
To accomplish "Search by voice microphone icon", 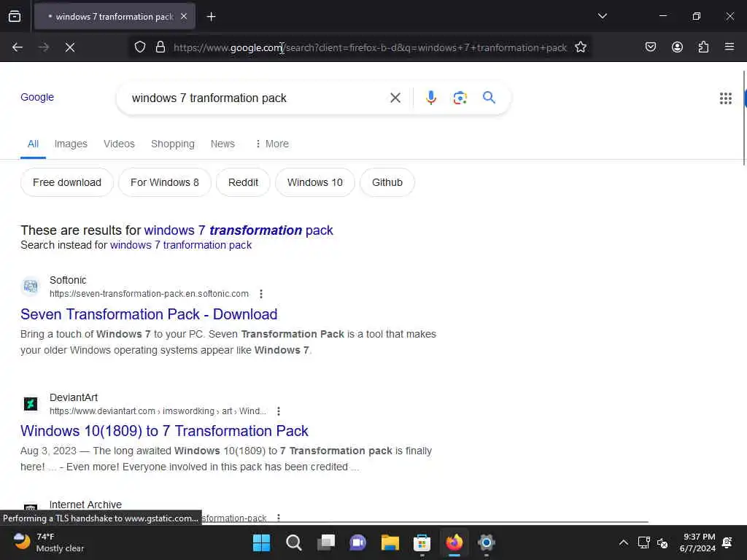I will point(430,98).
